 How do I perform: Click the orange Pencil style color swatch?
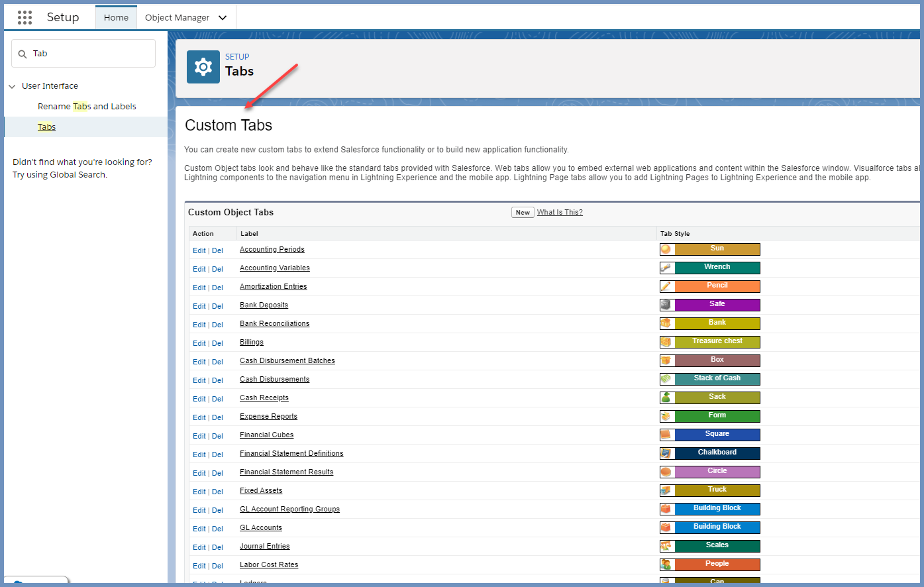(x=717, y=286)
